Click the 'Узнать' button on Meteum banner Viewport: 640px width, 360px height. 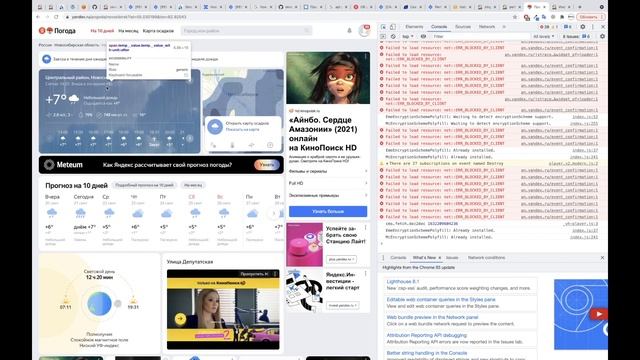tap(267, 165)
